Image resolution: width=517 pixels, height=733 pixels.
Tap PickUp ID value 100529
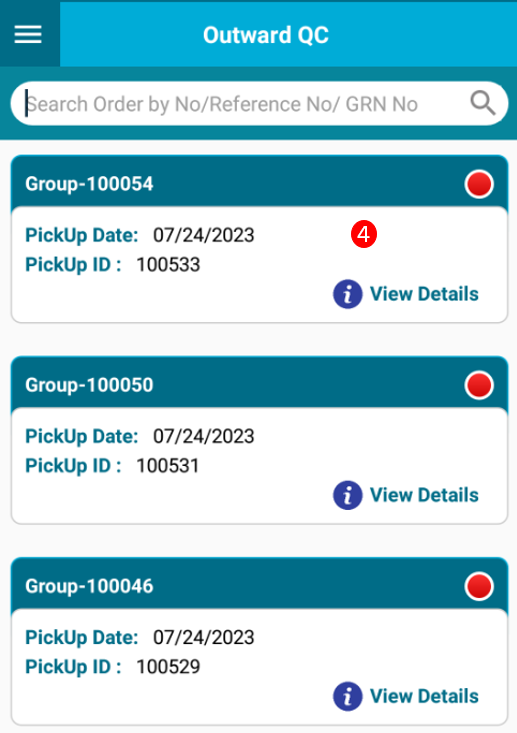point(168,667)
